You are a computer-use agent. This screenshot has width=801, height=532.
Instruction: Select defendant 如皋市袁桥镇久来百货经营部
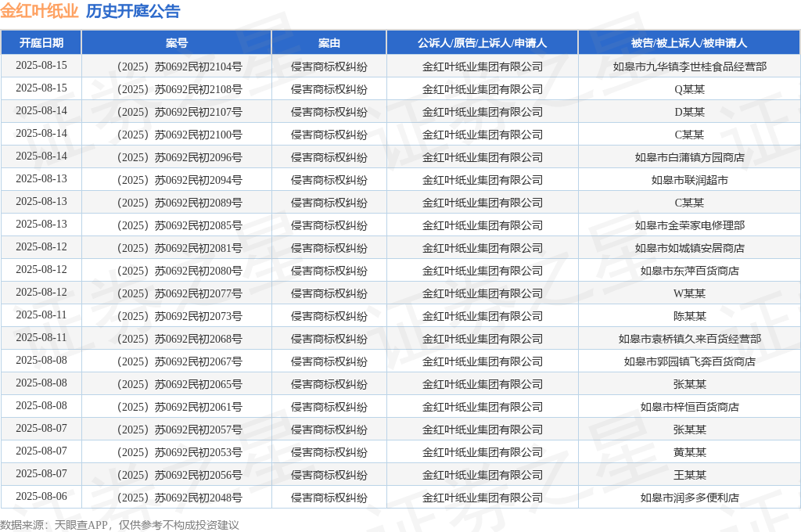pyautogui.click(x=690, y=339)
